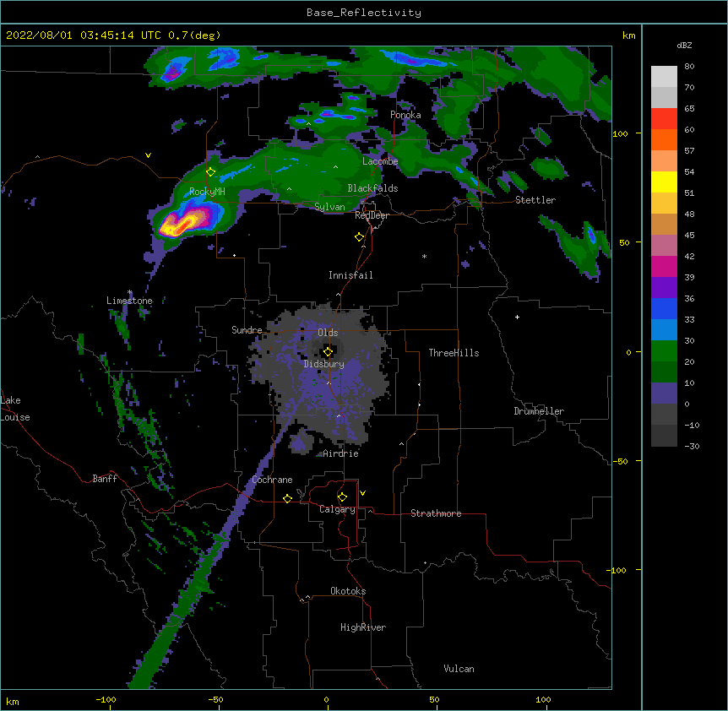This screenshot has width=728, height=711.
Task: Select the yellow 51-54 dBZ legend swatch
Action: coord(664,182)
